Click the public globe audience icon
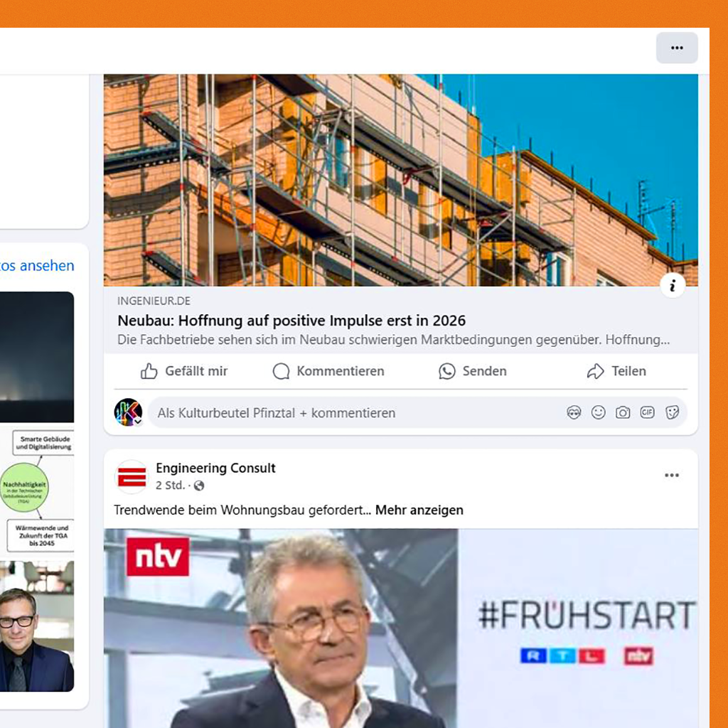Screen dimensions: 728x728 199,486
